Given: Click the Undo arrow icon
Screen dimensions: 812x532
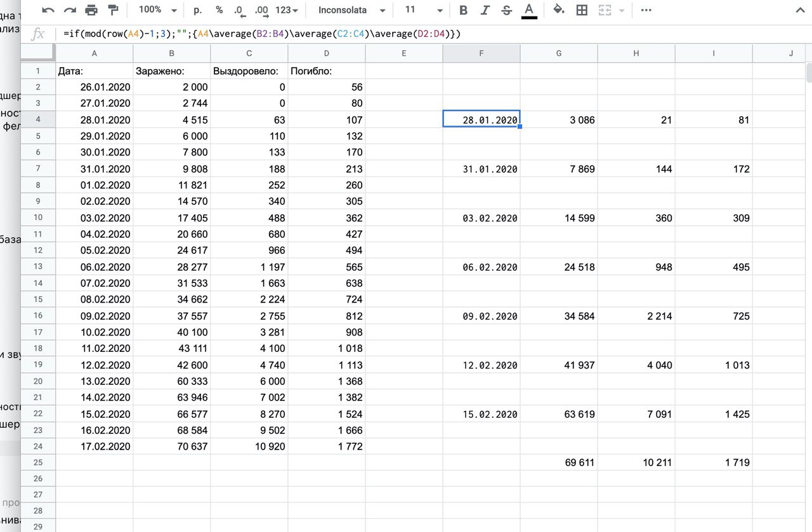Looking at the screenshot, I should pos(49,10).
